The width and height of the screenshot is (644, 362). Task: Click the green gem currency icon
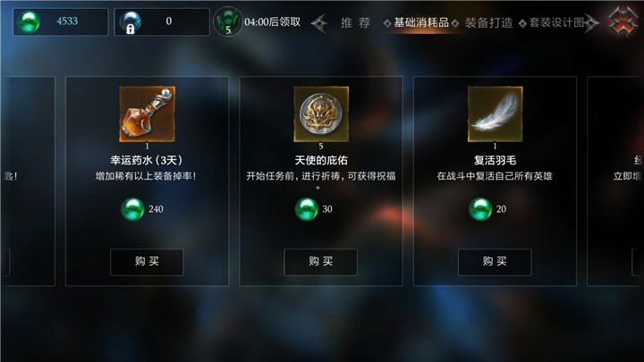coord(29,21)
